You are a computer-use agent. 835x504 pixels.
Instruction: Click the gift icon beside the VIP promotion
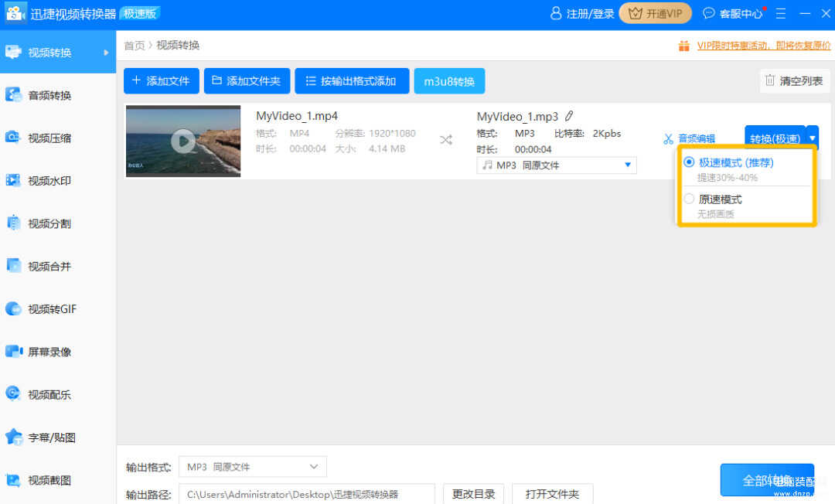[683, 46]
